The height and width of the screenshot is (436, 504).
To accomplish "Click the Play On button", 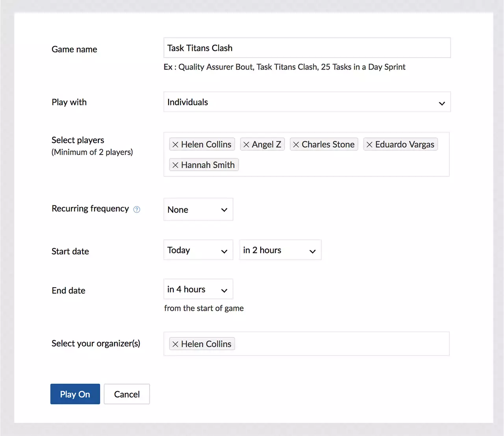I will 75,394.
